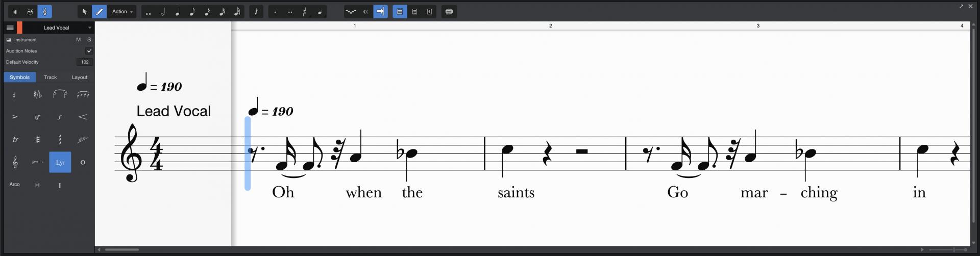Viewport: 980px width, 256px height.
Task: Toggle the double dotted note modifier
Action: [x=290, y=12]
